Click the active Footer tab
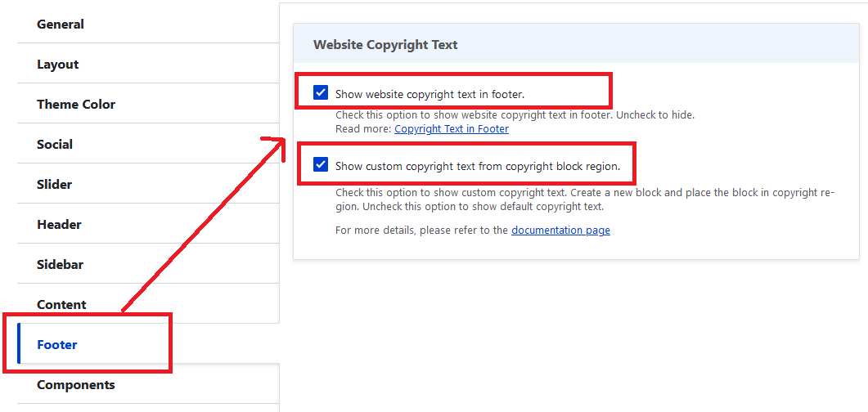Viewport: 868px width, 412px height. [x=57, y=345]
